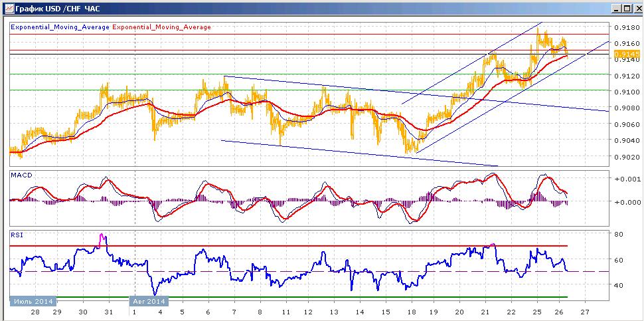The image size is (644, 321).
Task: Click date 12 on the time axis
Action: (x=307, y=312)
